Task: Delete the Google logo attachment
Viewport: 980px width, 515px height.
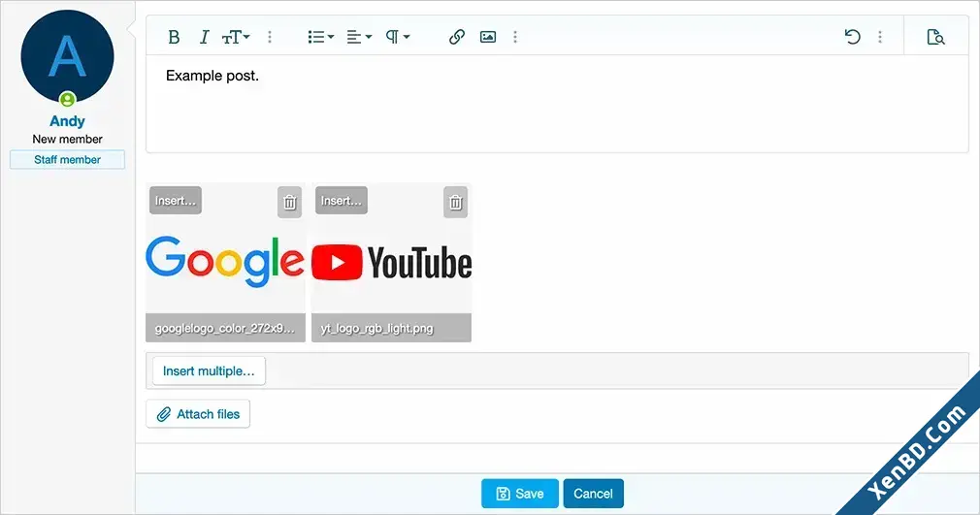Action: click(290, 203)
